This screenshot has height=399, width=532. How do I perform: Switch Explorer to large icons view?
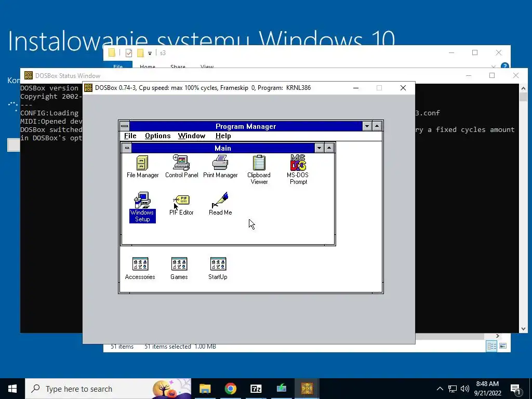503,346
